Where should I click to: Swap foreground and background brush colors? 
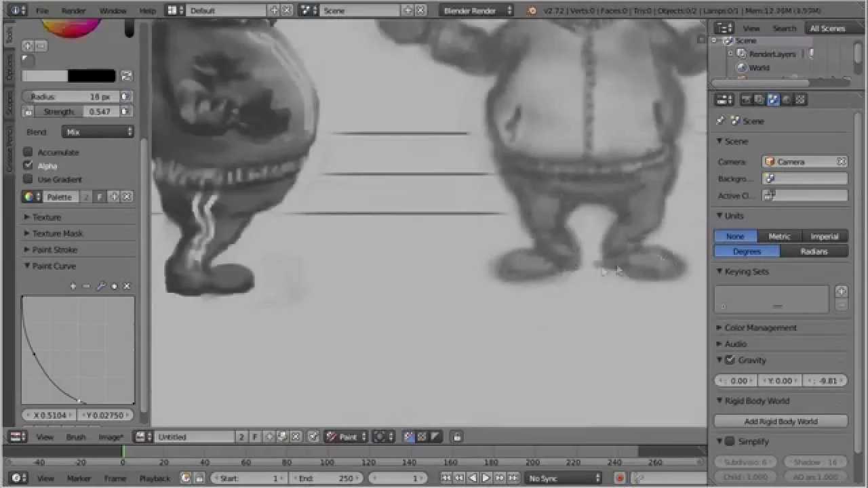126,76
